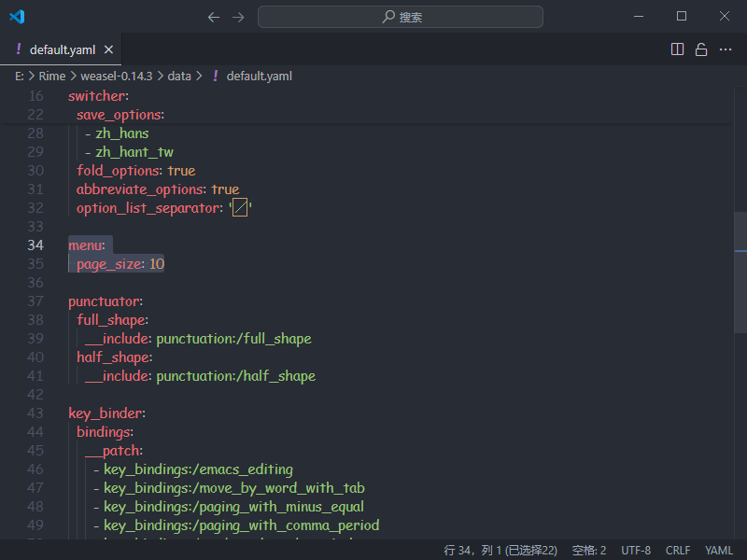Expand the data breadcrumb segment
The image size is (747, 560).
pyautogui.click(x=179, y=77)
